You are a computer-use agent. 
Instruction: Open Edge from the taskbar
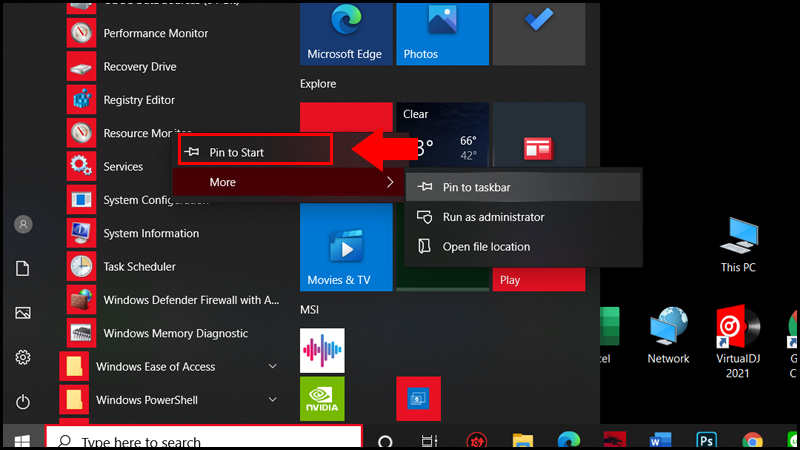[569, 440]
